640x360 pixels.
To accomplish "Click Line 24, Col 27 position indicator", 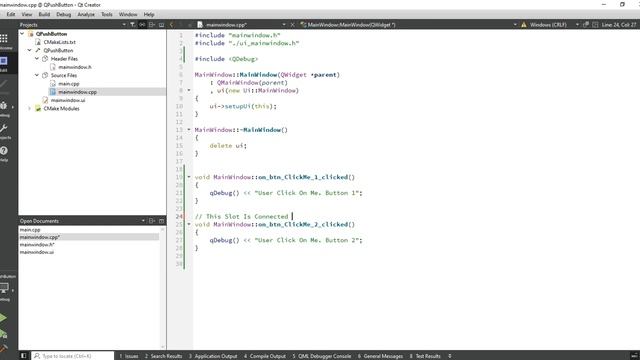I will (x=618, y=25).
